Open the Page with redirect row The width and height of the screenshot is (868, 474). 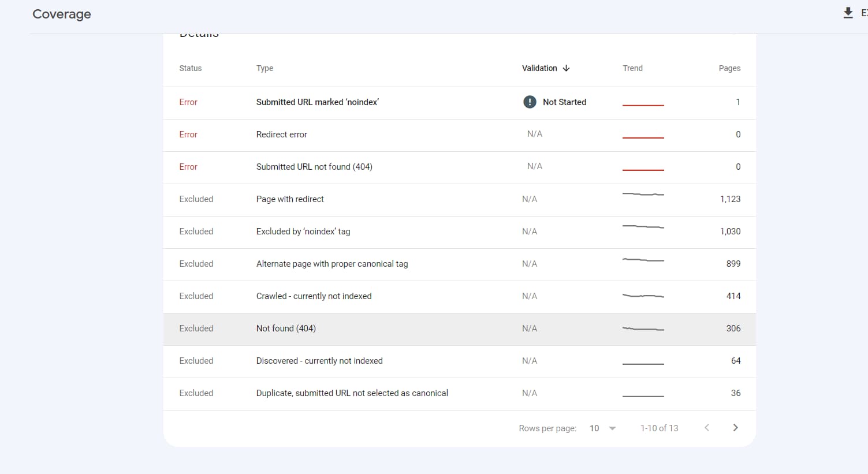pyautogui.click(x=459, y=200)
